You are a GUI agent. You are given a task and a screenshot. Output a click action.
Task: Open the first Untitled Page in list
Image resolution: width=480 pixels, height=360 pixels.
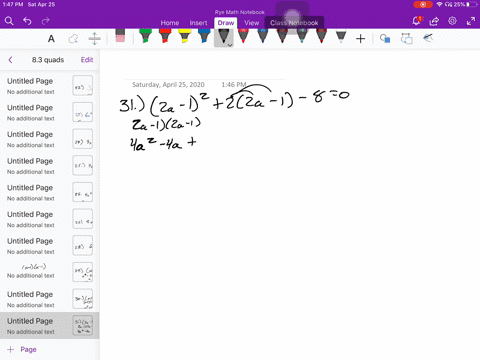coord(49,86)
